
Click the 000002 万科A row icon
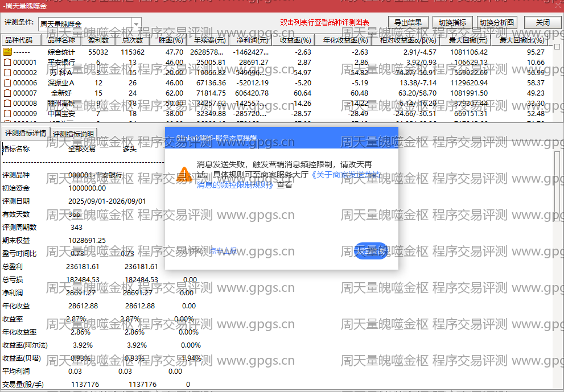[7, 73]
